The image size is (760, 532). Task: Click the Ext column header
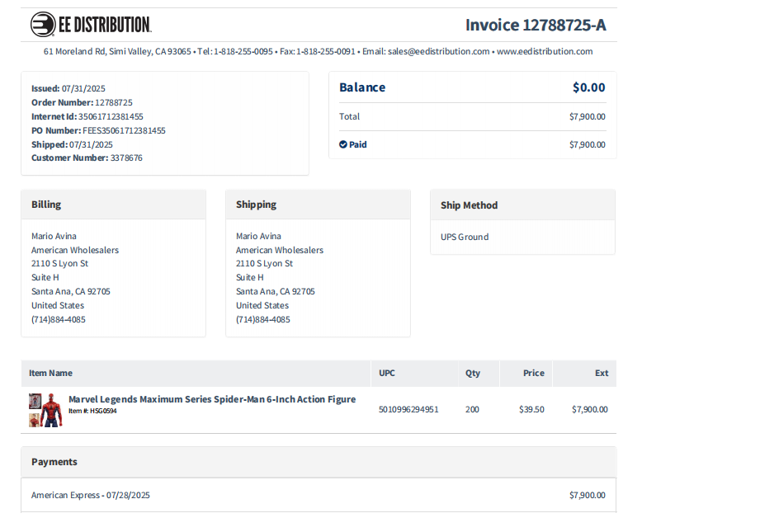[602, 373]
